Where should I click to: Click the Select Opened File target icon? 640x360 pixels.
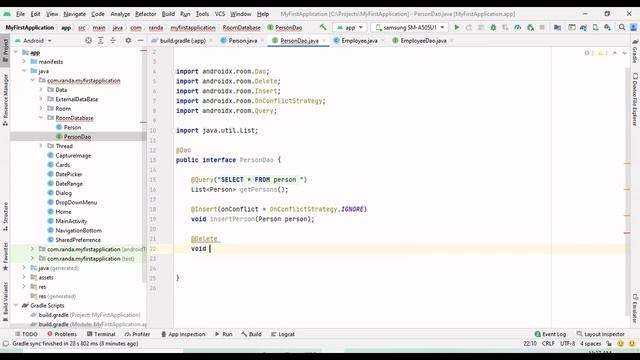coord(88,40)
